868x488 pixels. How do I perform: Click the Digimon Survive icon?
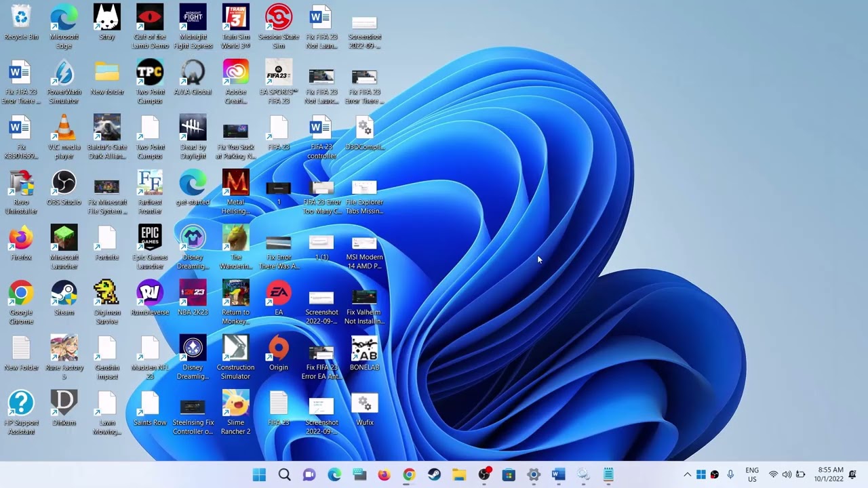(107, 302)
